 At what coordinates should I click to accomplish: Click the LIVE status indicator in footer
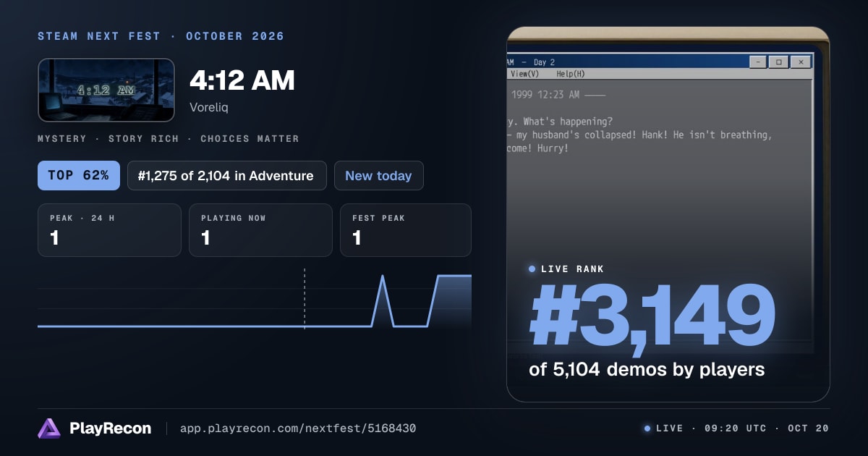pyautogui.click(x=663, y=428)
